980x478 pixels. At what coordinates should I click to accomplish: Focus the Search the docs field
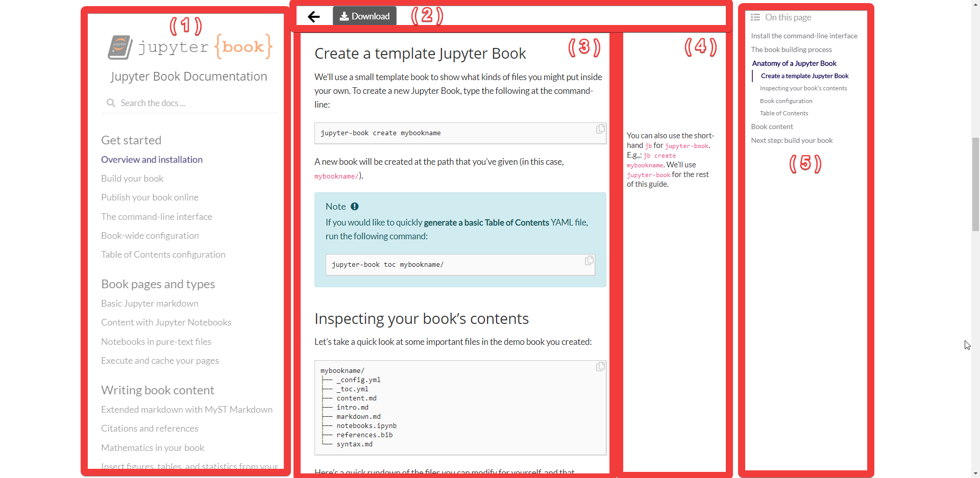tap(189, 103)
